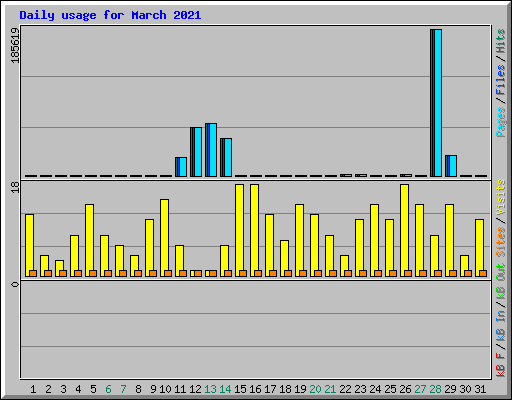Click day 1 on the x-axis
Viewport: 512px width, 400px height.
pos(33,389)
